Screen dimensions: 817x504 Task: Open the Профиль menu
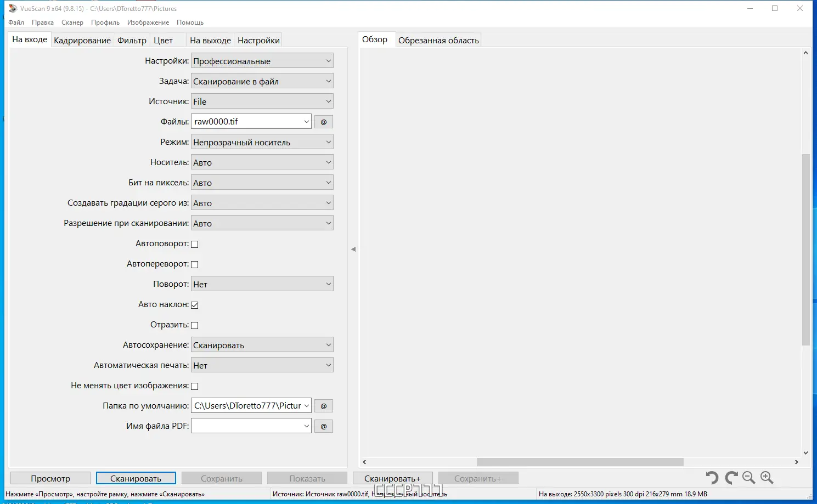tap(105, 22)
